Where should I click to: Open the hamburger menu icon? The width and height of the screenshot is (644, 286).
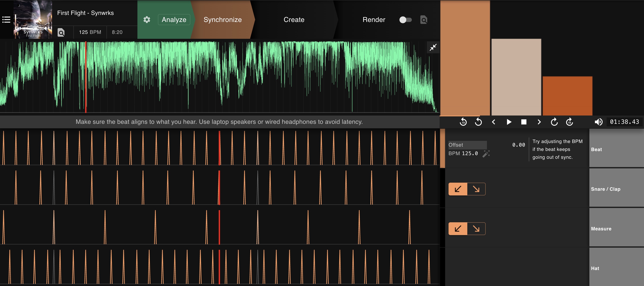tap(6, 19)
